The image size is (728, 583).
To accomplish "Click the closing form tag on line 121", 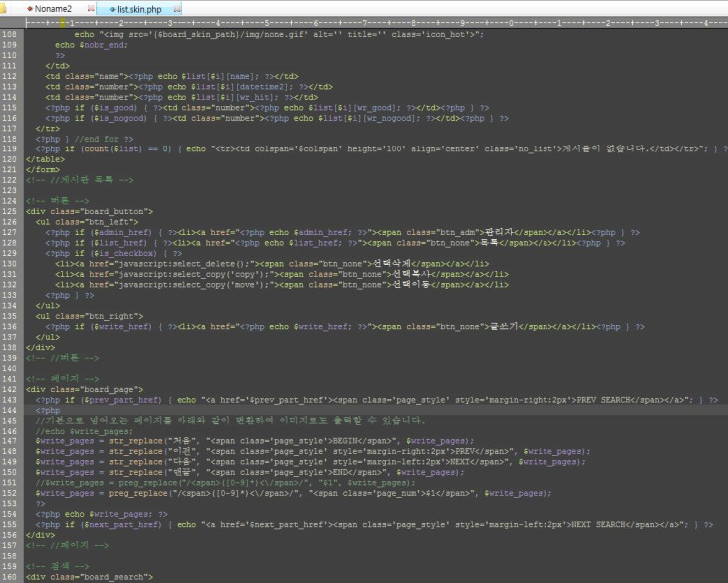I will (x=42, y=169).
